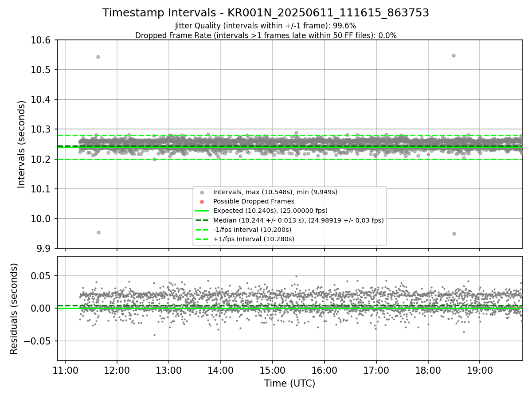Click legend entry 'Possible Dropped Frames'
532x399 pixels.
254,201
